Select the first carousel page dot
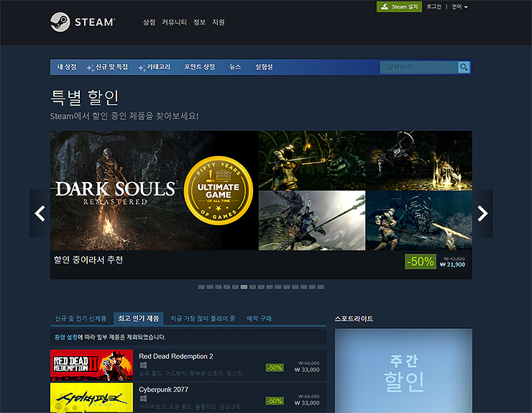 tap(201, 287)
